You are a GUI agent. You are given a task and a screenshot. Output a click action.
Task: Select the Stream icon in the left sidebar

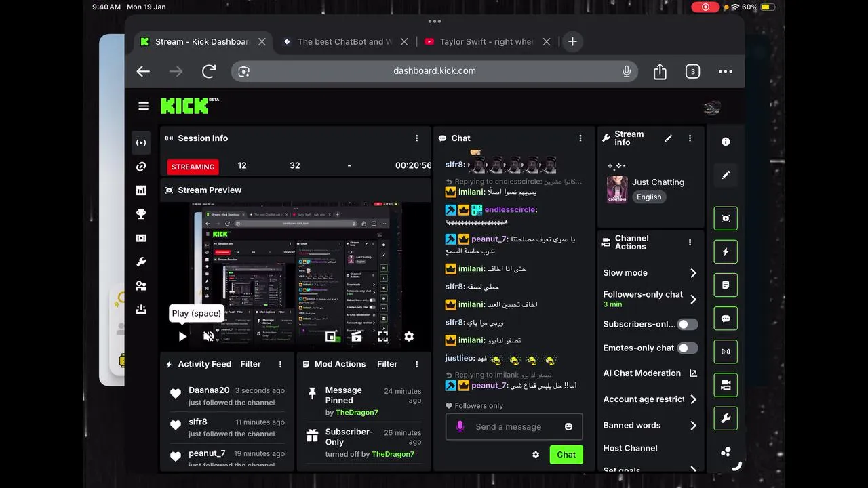pos(141,143)
